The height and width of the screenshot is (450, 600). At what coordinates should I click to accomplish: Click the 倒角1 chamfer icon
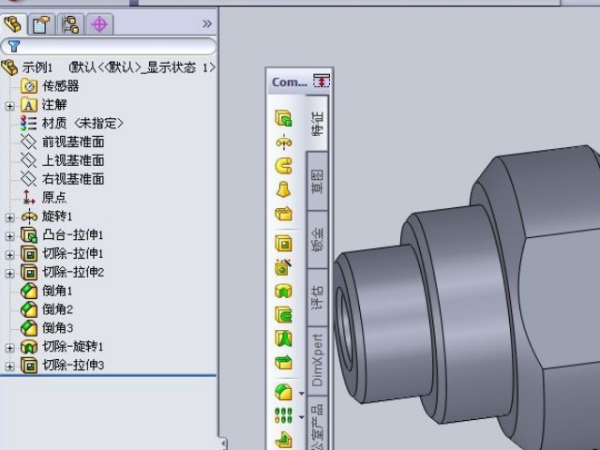pyautogui.click(x=29, y=291)
